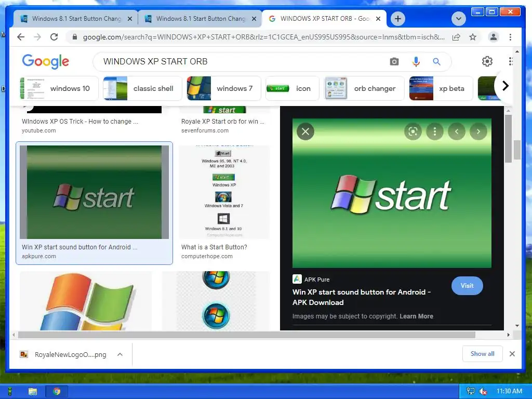This screenshot has width=532, height=399.
Task: Close the second Windows 8.1 tab
Action: click(x=254, y=19)
